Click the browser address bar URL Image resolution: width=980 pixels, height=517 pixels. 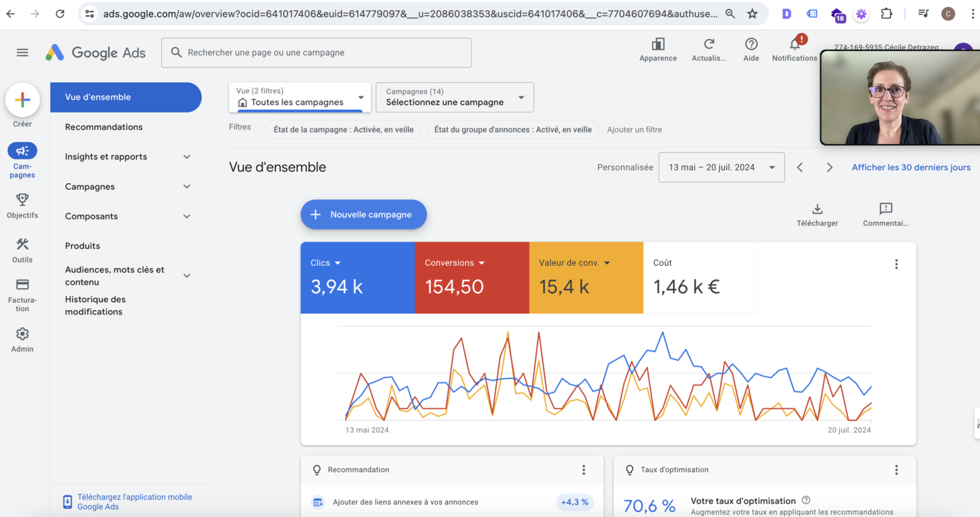click(x=411, y=13)
